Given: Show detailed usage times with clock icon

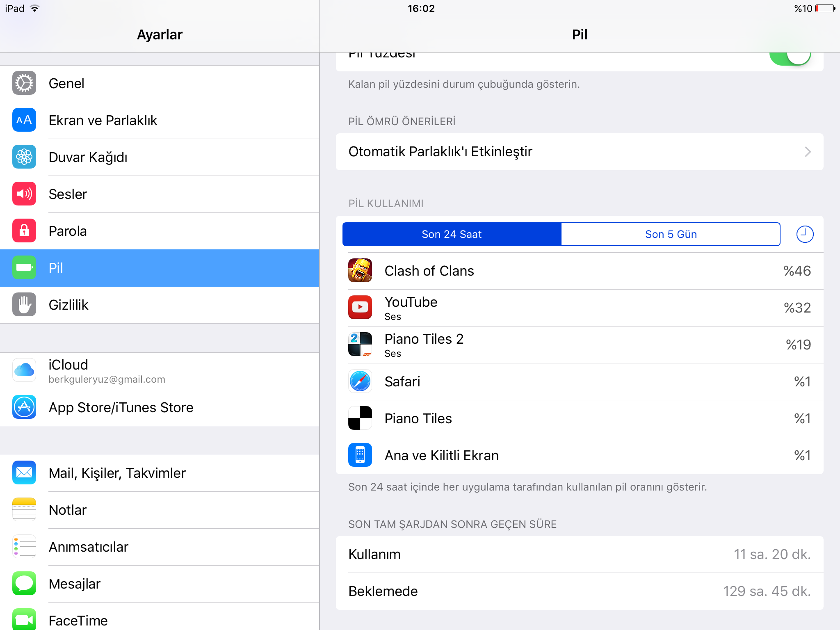Looking at the screenshot, I should tap(805, 234).
